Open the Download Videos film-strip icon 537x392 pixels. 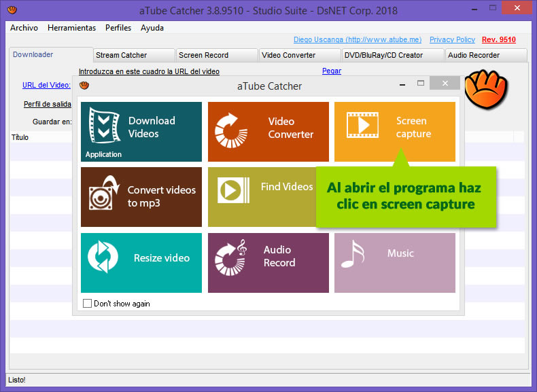(x=104, y=125)
